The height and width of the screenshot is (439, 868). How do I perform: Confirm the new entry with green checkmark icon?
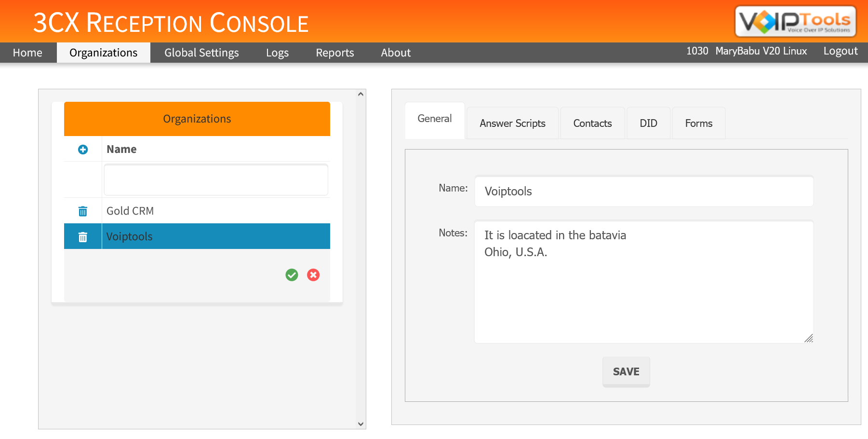(x=292, y=275)
